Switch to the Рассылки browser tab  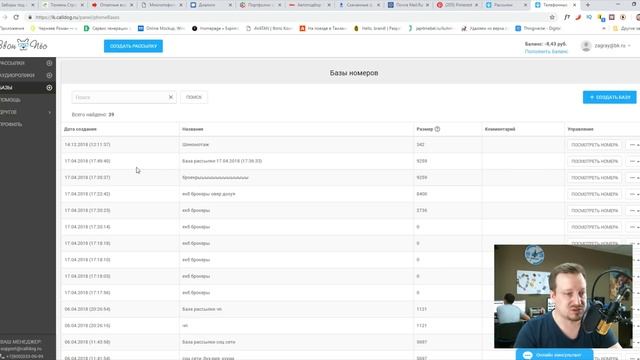(x=506, y=5)
